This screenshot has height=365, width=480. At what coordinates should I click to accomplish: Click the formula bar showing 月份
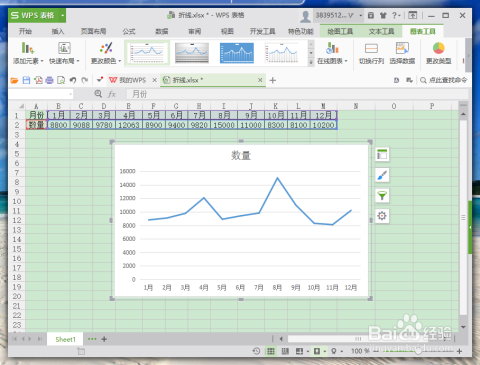pos(297,94)
